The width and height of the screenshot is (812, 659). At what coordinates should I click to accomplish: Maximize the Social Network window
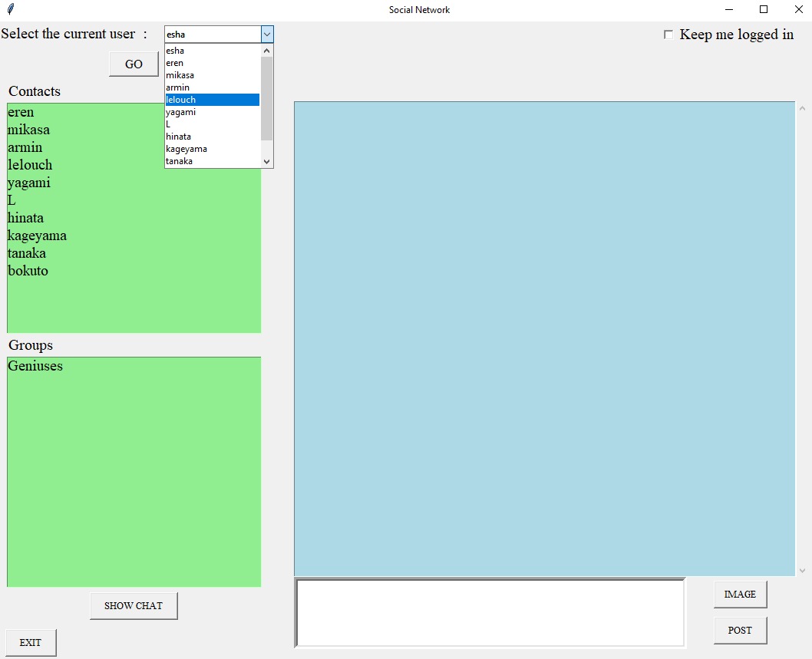(764, 9)
